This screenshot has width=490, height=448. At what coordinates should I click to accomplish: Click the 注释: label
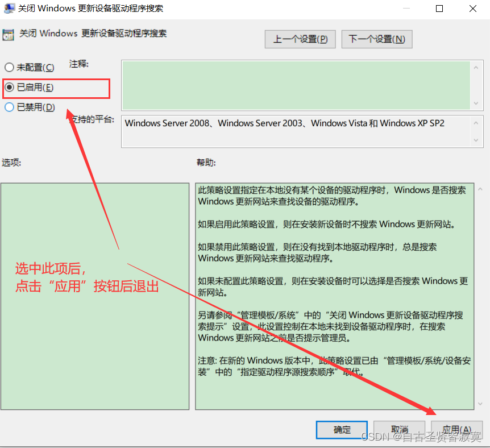coord(79,64)
